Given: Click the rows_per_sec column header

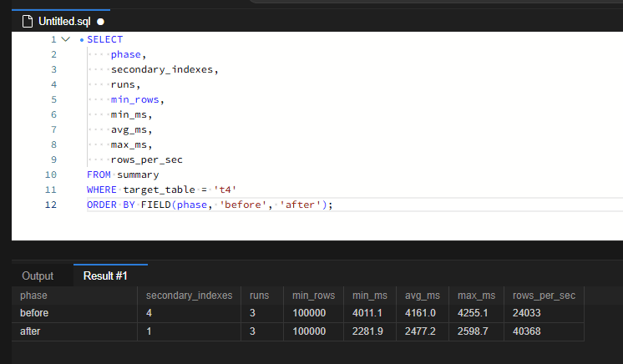Looking at the screenshot, I should pyautogui.click(x=544, y=296).
